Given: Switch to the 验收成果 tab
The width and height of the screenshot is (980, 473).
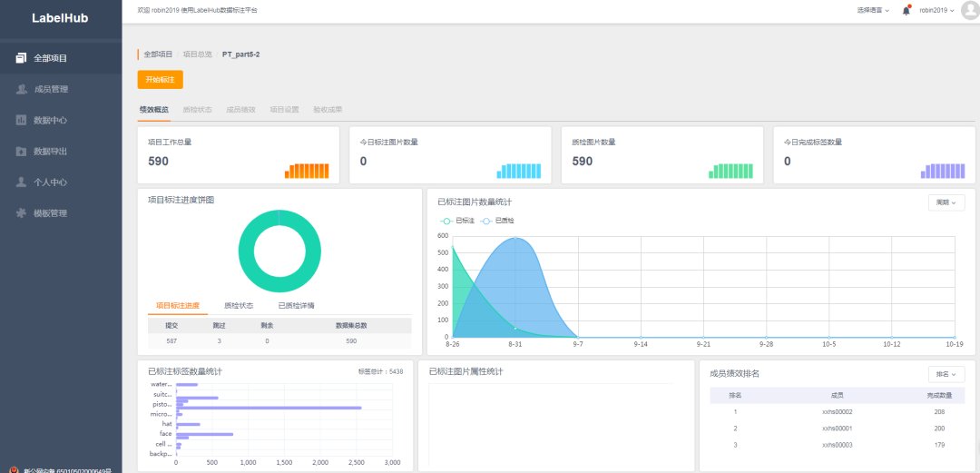Looking at the screenshot, I should [x=328, y=110].
